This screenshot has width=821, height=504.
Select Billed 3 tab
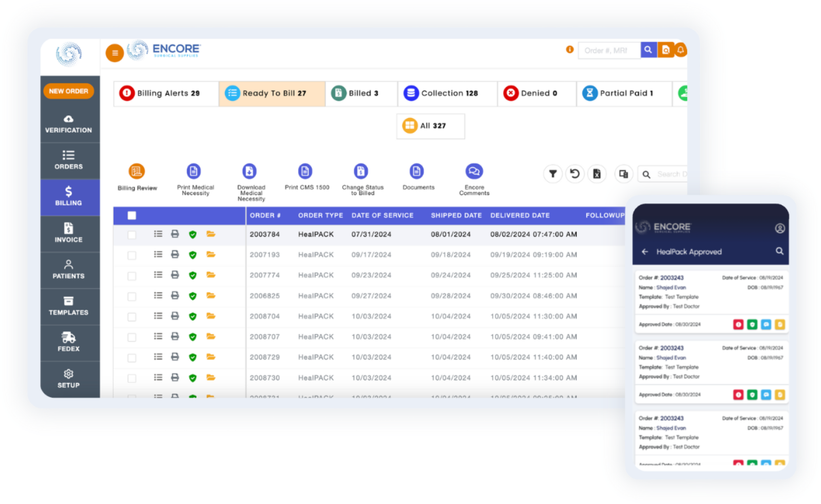[x=361, y=93]
